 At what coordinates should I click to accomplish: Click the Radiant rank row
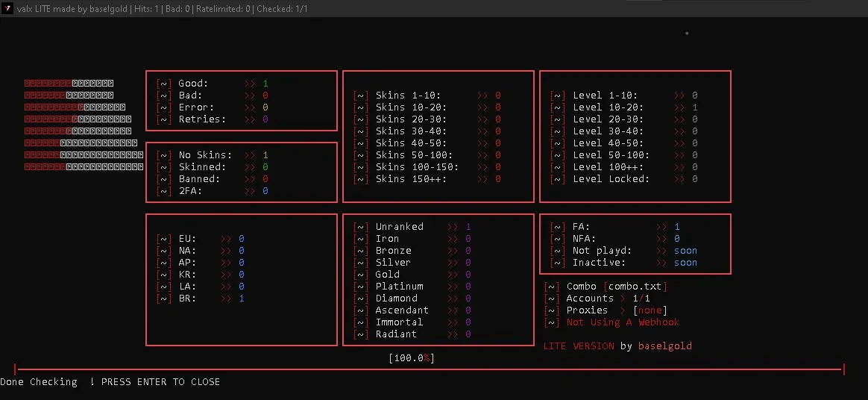pos(412,334)
